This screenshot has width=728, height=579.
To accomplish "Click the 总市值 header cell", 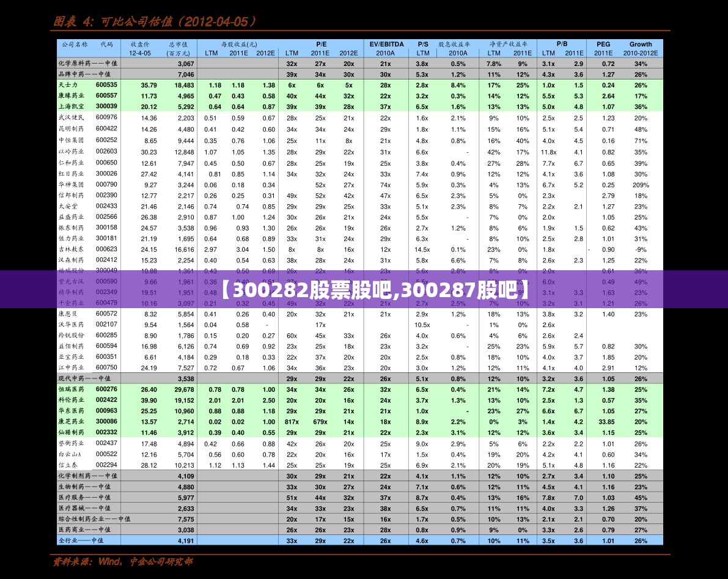I will [x=178, y=45].
